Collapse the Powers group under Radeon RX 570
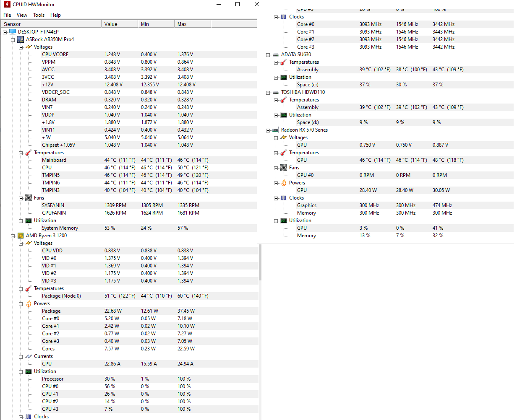This screenshot has height=420, width=517. (x=276, y=183)
